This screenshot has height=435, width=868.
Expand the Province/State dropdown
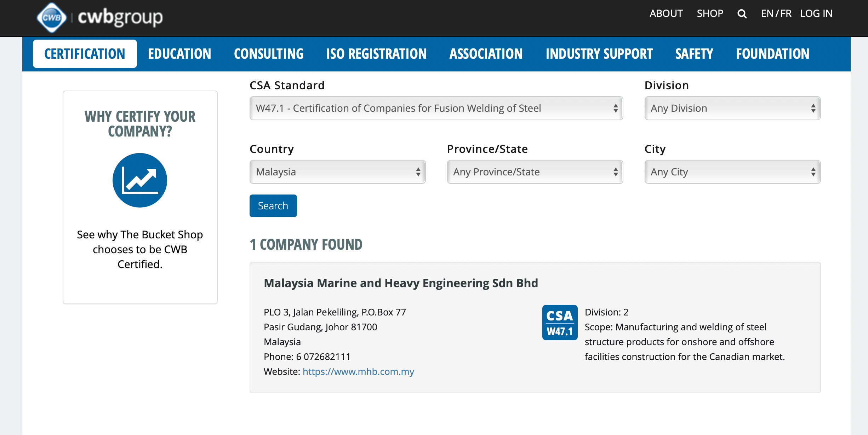click(x=535, y=172)
